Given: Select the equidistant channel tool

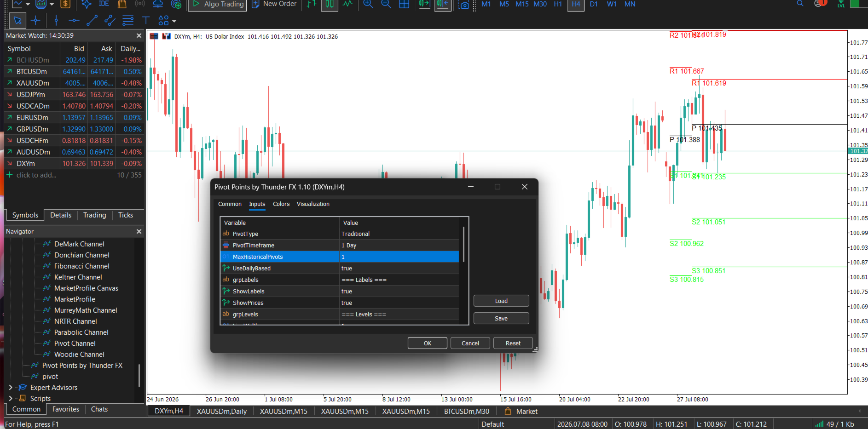Looking at the screenshot, I should pyautogui.click(x=110, y=21).
